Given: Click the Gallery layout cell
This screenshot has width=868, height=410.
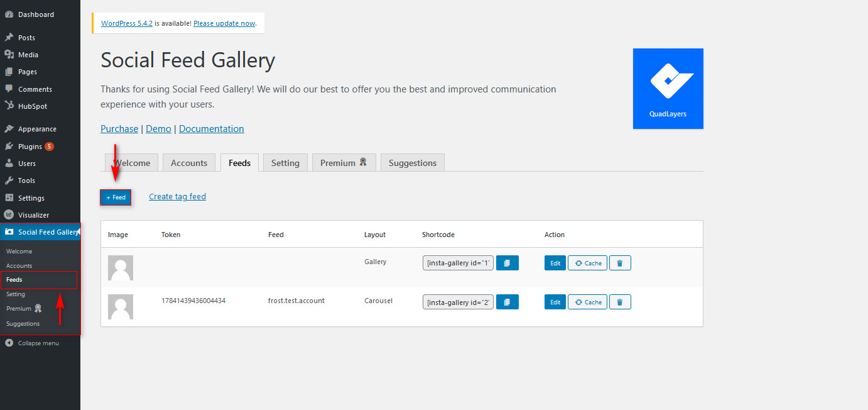Looking at the screenshot, I should pyautogui.click(x=376, y=262).
